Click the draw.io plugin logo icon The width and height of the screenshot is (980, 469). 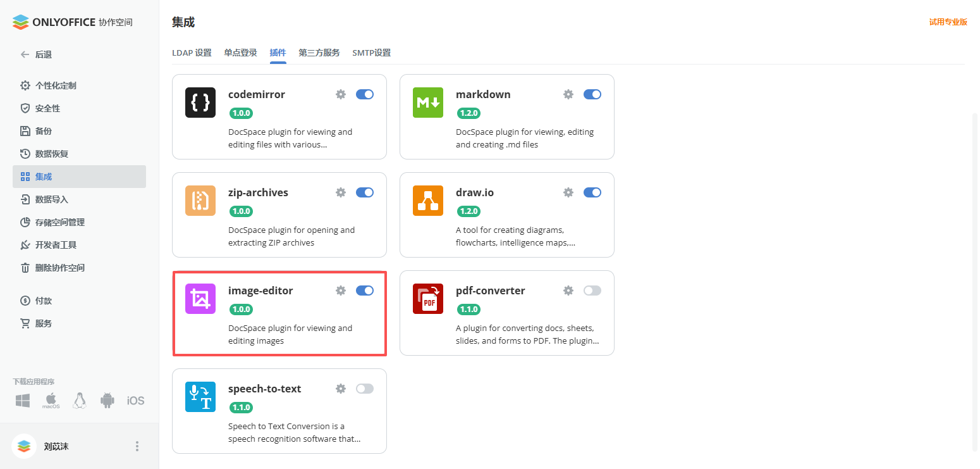428,201
